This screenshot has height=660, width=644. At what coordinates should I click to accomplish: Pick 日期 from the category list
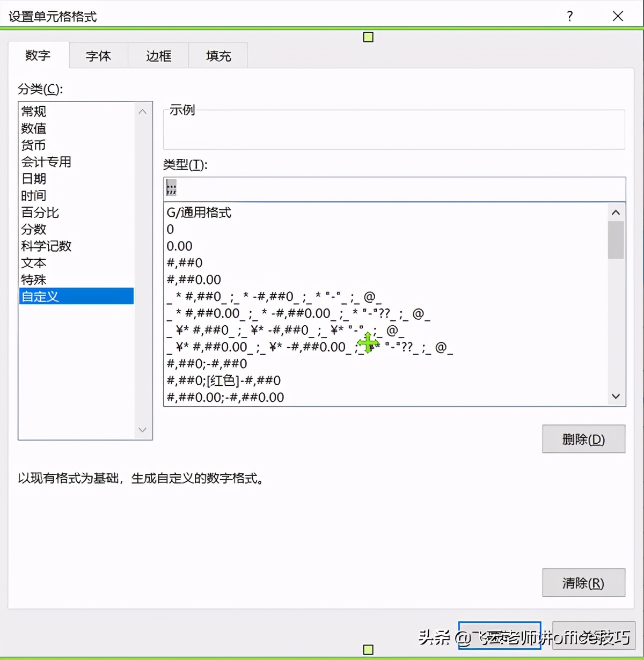tap(33, 178)
